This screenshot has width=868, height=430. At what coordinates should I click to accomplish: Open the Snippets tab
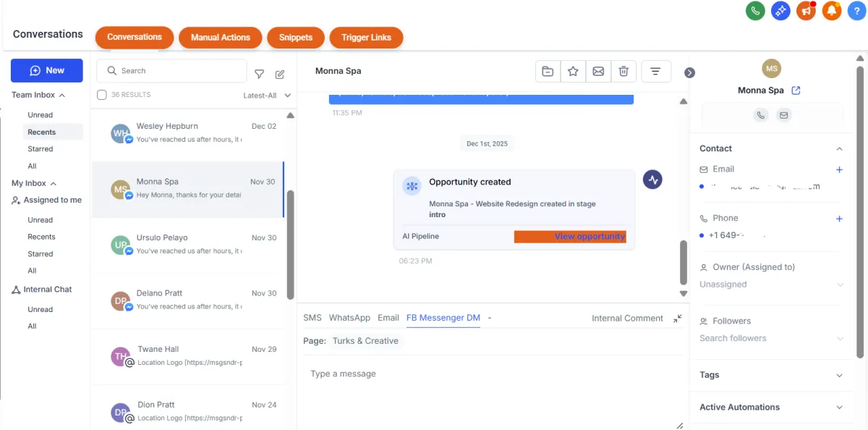pyautogui.click(x=296, y=38)
